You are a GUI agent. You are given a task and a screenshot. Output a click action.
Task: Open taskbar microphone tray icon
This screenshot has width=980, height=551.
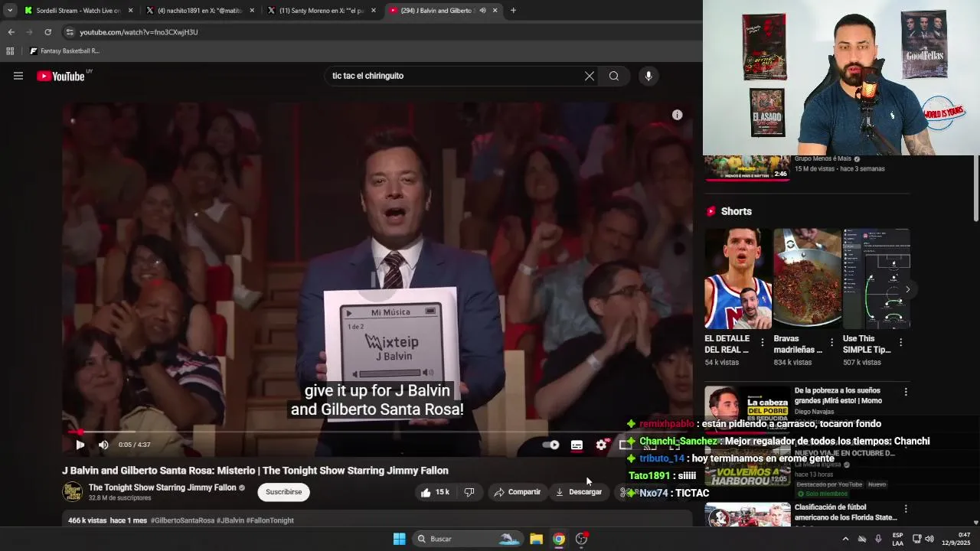tap(878, 539)
